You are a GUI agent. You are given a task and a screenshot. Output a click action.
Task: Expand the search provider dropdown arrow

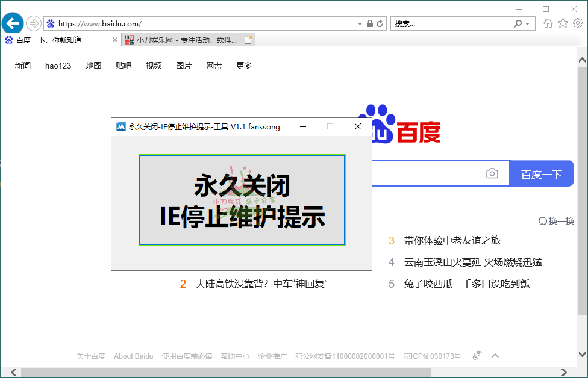pos(528,24)
